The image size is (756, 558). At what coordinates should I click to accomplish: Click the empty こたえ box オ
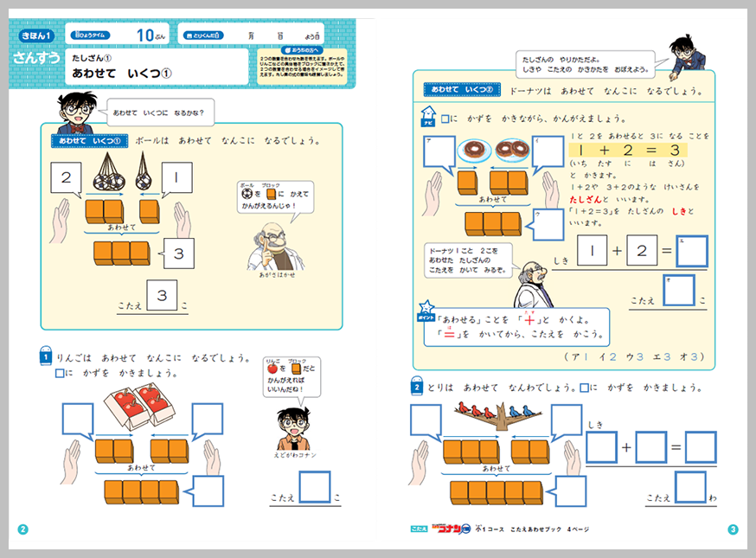[x=679, y=291]
